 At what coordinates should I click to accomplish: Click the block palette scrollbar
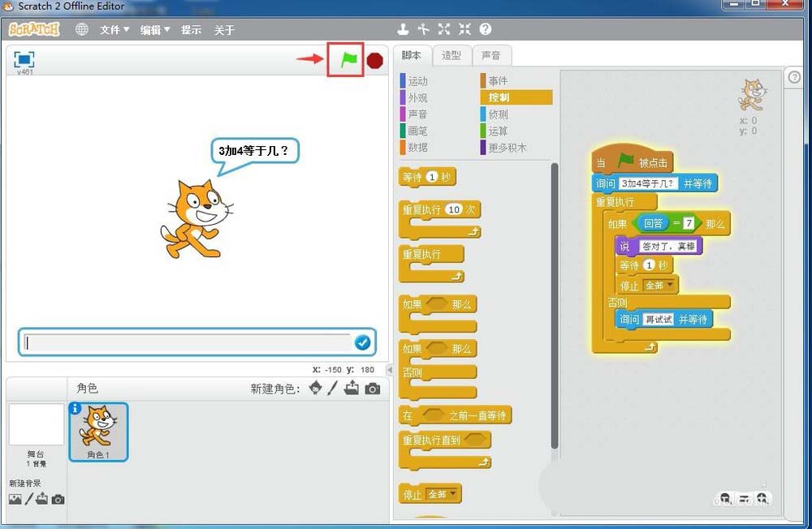555,306
